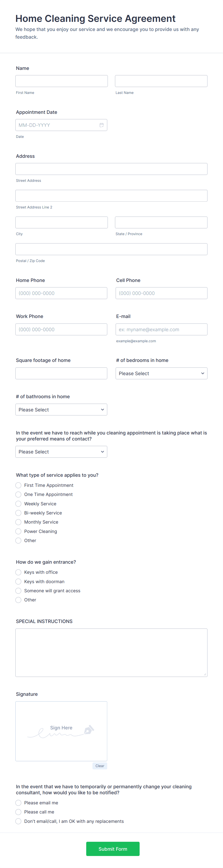Focus the E-mail address field
223x868 pixels.
161,329
